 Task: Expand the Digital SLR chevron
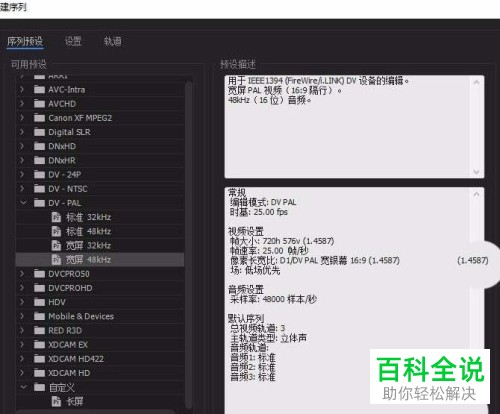coord(22,132)
